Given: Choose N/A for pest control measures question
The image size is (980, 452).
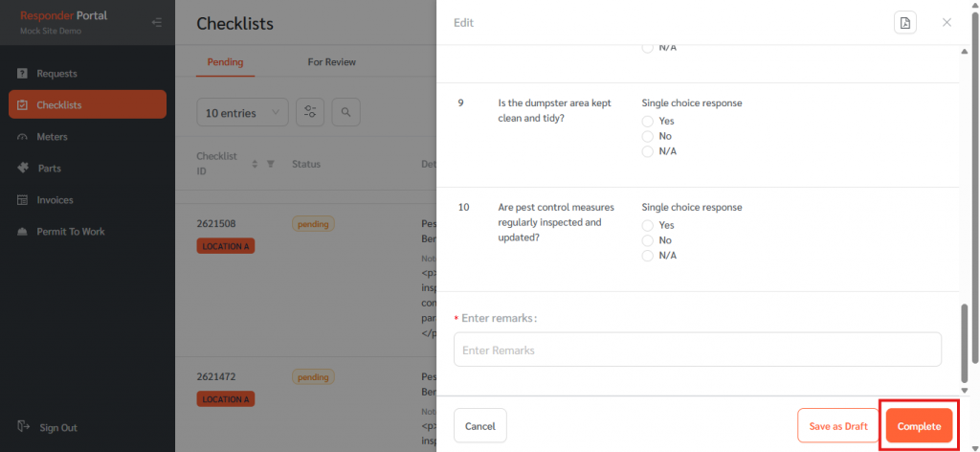Looking at the screenshot, I should pyautogui.click(x=648, y=256).
